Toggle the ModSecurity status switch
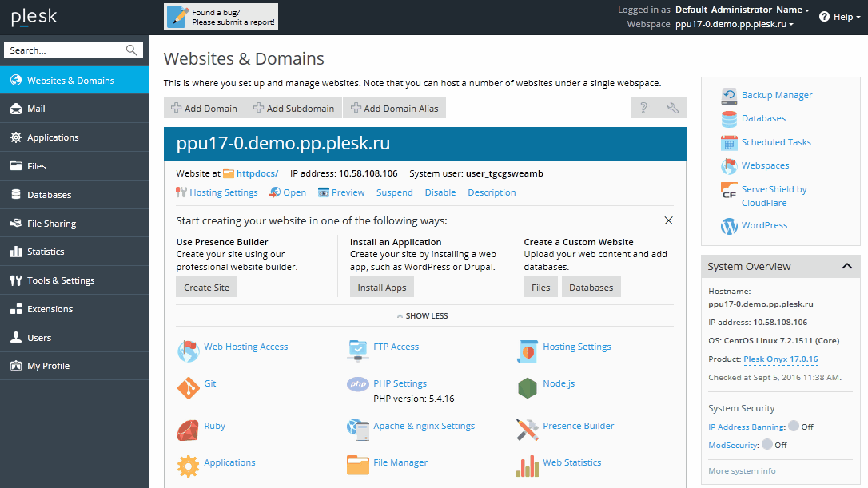 point(767,444)
